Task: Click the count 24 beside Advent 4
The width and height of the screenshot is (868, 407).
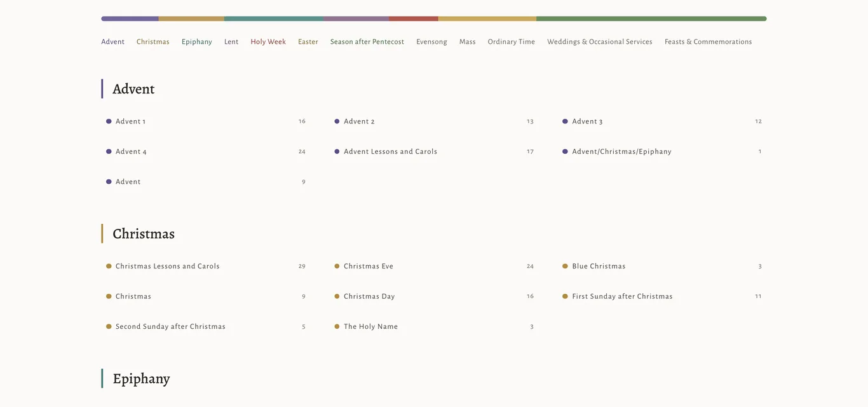Action: (x=302, y=151)
